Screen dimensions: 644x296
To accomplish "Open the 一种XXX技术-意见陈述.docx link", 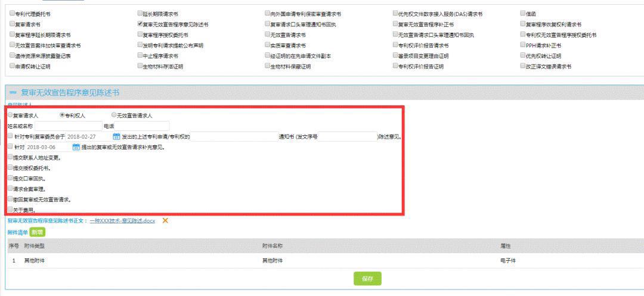I will click(x=122, y=220).
